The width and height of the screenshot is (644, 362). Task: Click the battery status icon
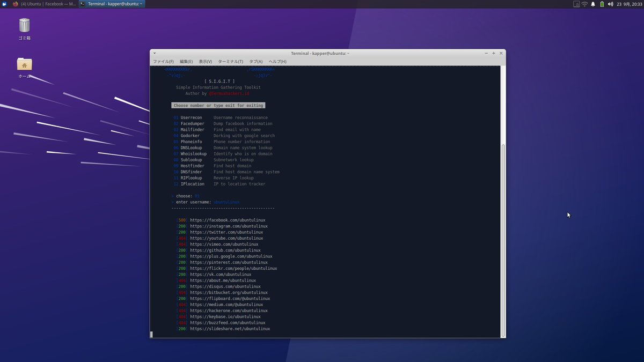[602, 4]
